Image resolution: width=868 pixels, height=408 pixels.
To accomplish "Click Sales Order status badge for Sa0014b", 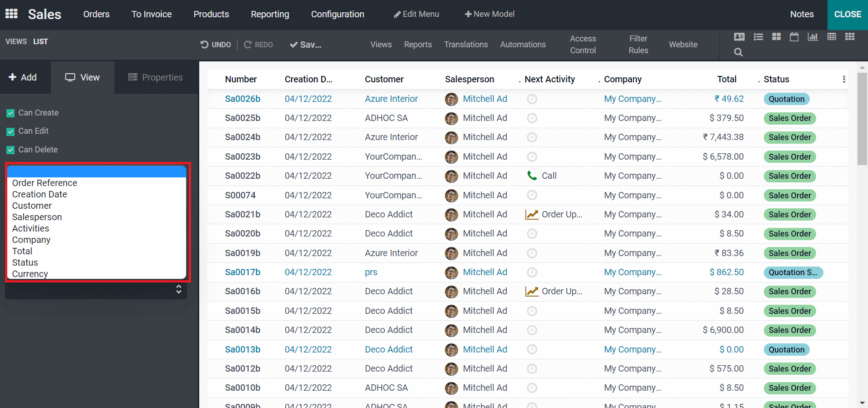I will 790,330.
